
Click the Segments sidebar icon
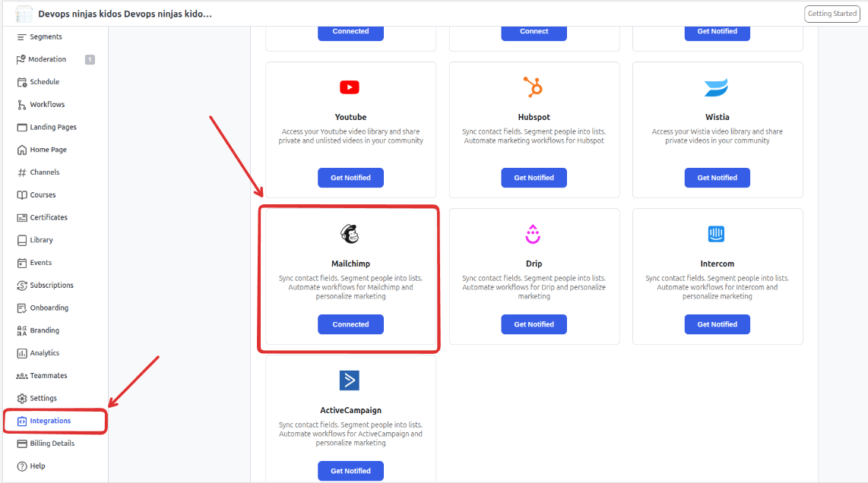(21, 37)
